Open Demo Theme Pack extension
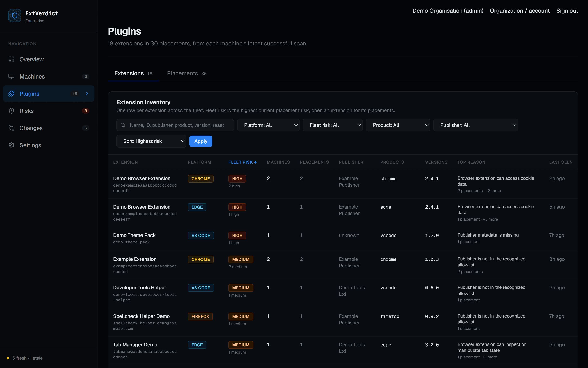Screen dimensions: 588x368 point(134,235)
